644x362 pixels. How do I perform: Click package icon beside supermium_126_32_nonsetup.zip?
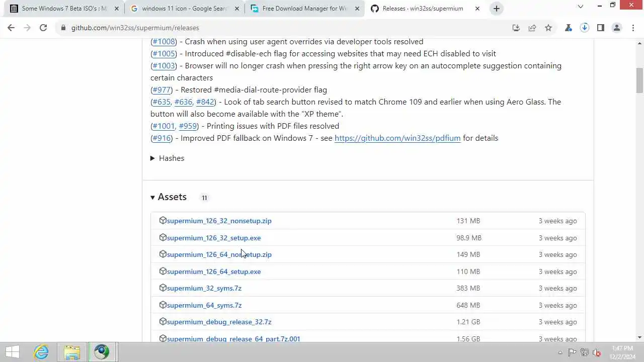[163, 220]
